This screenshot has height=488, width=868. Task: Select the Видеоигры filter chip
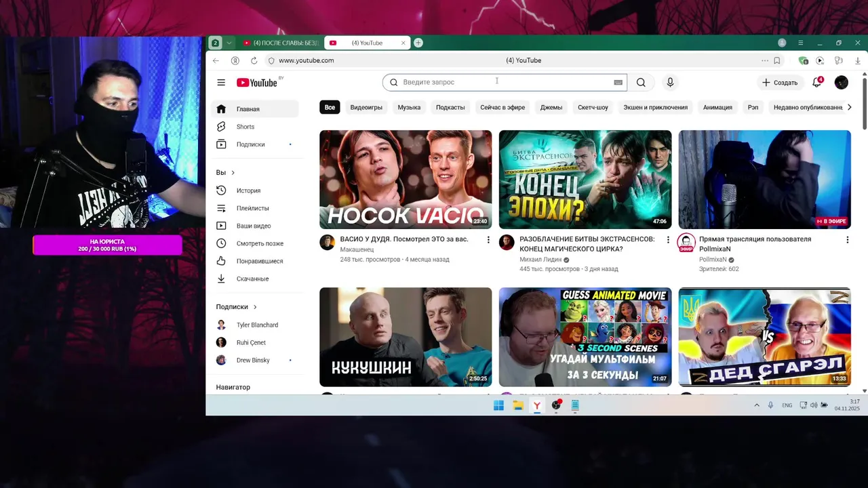(x=366, y=107)
